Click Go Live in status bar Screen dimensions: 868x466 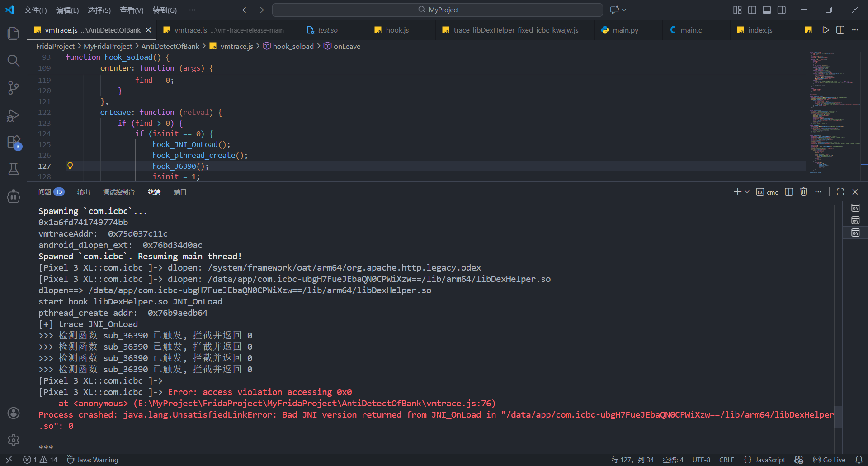pyautogui.click(x=829, y=460)
